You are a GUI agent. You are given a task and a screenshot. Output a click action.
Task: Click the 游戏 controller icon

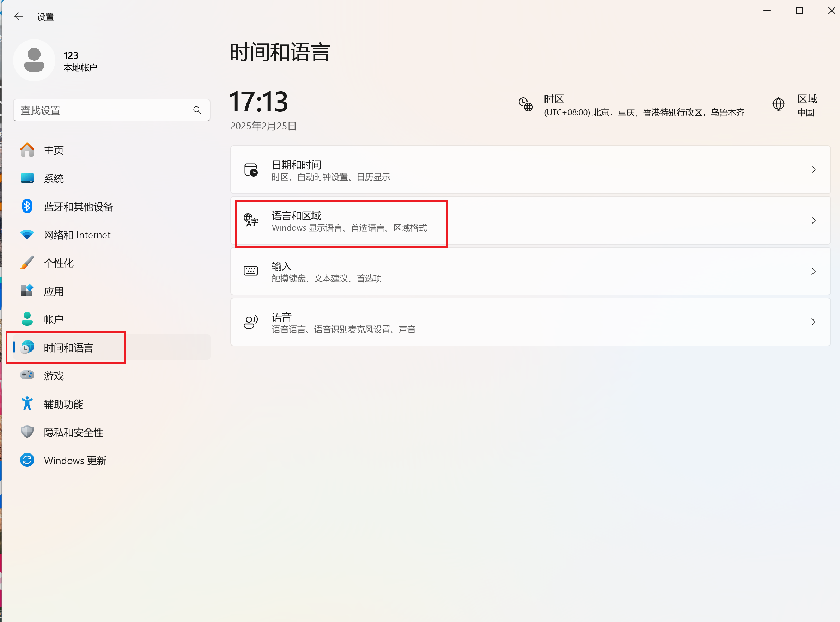tap(27, 376)
